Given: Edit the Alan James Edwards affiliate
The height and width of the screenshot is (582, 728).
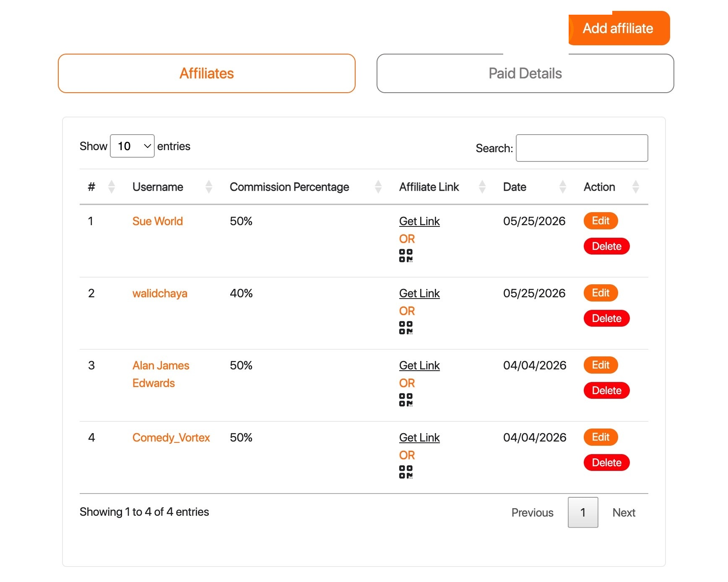Looking at the screenshot, I should tap(601, 365).
